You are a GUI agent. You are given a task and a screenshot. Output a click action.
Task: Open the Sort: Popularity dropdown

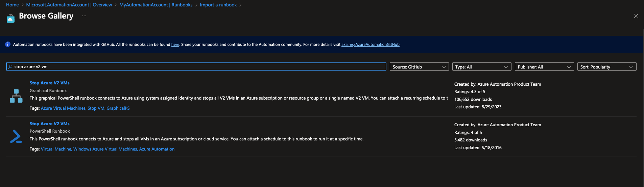pyautogui.click(x=607, y=66)
